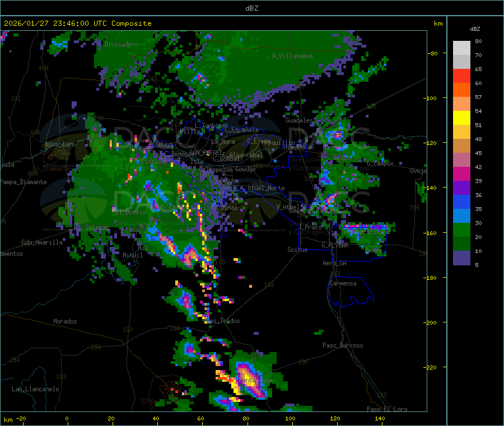Pick the bright green 20-30 dBZ swatch
This screenshot has width=504, height=426.
(x=461, y=230)
